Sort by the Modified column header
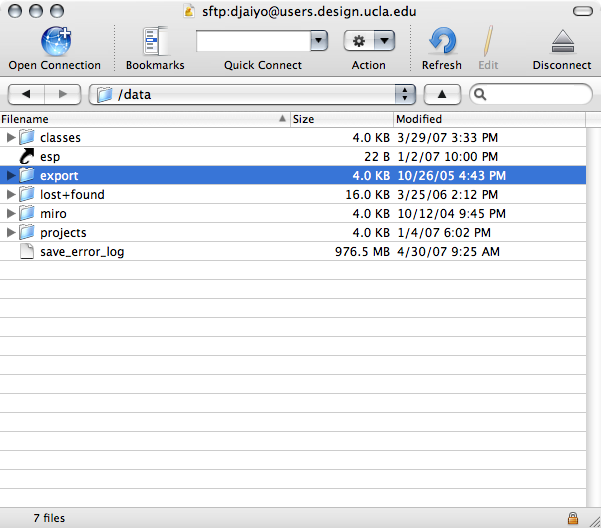Screen dimensions: 601x528 tap(490, 119)
